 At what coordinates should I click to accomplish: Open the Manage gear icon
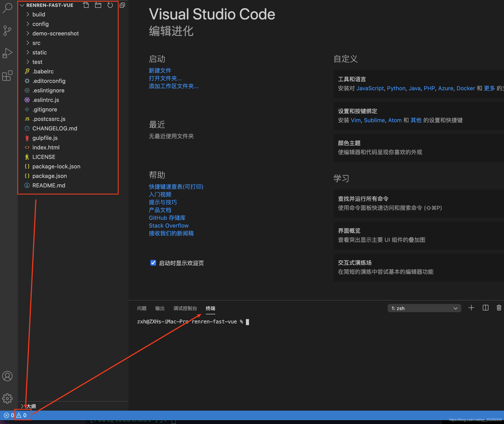[x=8, y=399]
